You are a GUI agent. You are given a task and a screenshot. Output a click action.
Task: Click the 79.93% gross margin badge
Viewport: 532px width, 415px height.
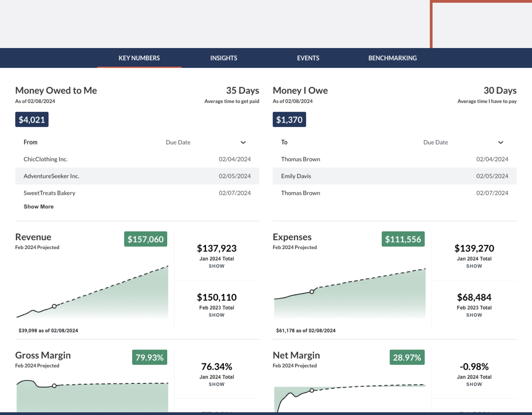(150, 357)
